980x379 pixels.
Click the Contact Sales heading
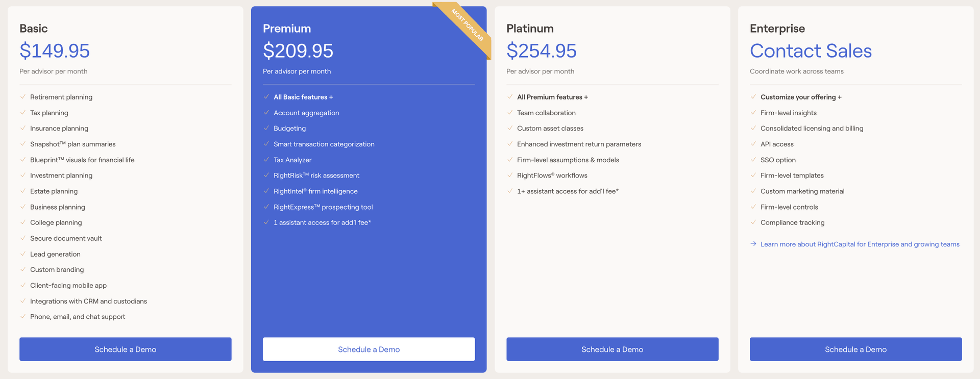[811, 51]
